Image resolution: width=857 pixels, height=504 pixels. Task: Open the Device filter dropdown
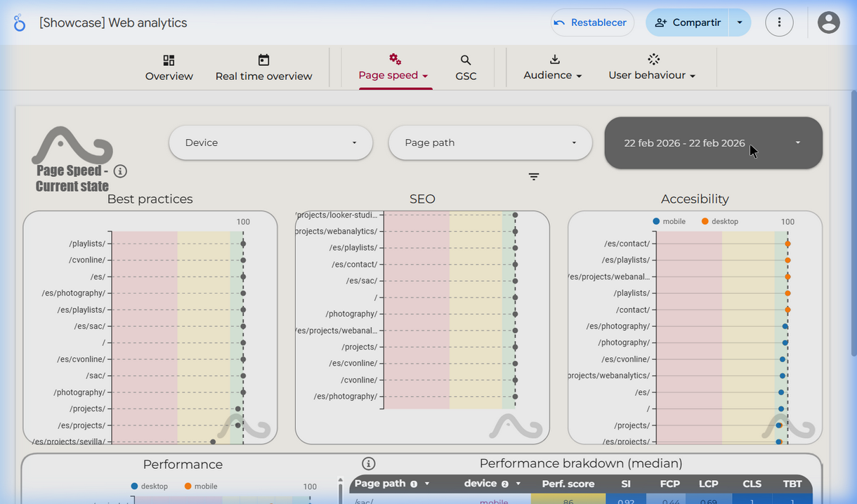[x=270, y=142]
